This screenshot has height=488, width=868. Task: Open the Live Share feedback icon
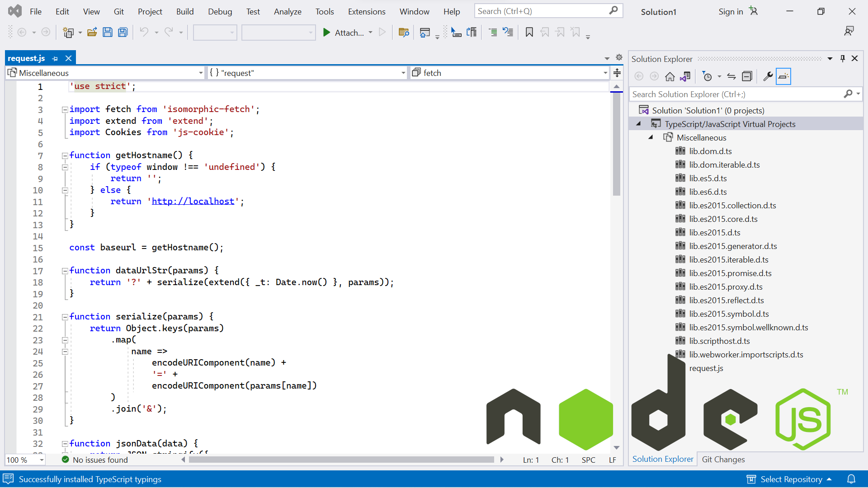pyautogui.click(x=849, y=31)
